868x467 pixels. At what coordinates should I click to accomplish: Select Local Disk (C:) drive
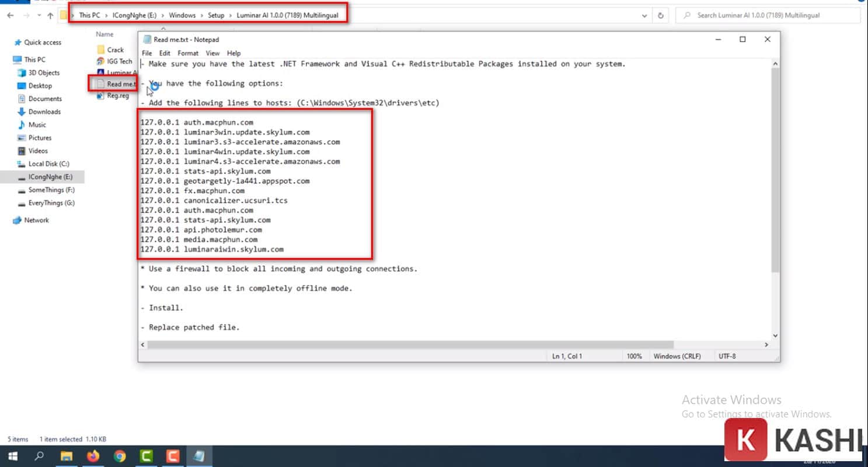coord(43,164)
